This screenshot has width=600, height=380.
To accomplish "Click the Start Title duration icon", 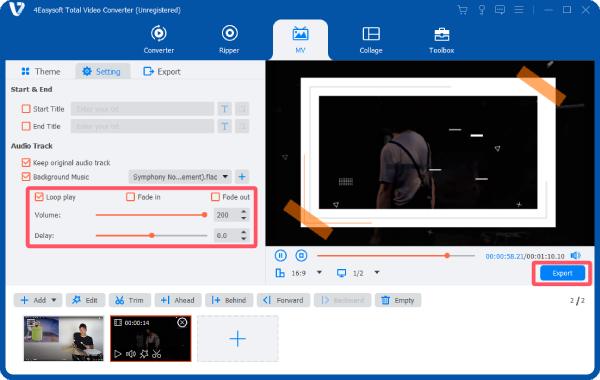I will (x=242, y=109).
